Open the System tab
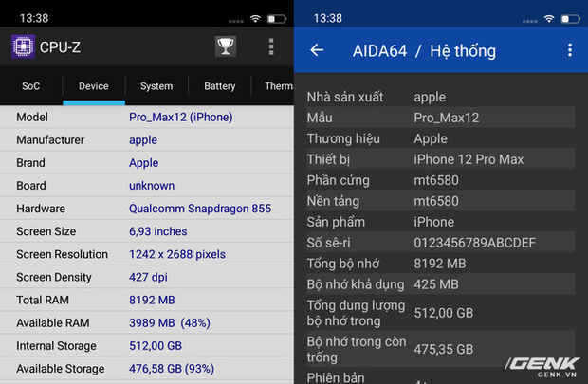 156,86
